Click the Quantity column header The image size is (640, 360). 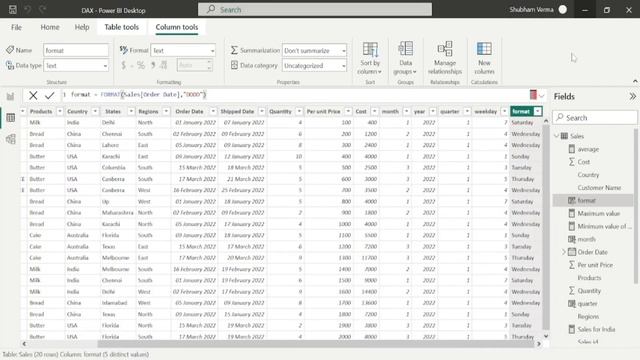[x=280, y=111]
